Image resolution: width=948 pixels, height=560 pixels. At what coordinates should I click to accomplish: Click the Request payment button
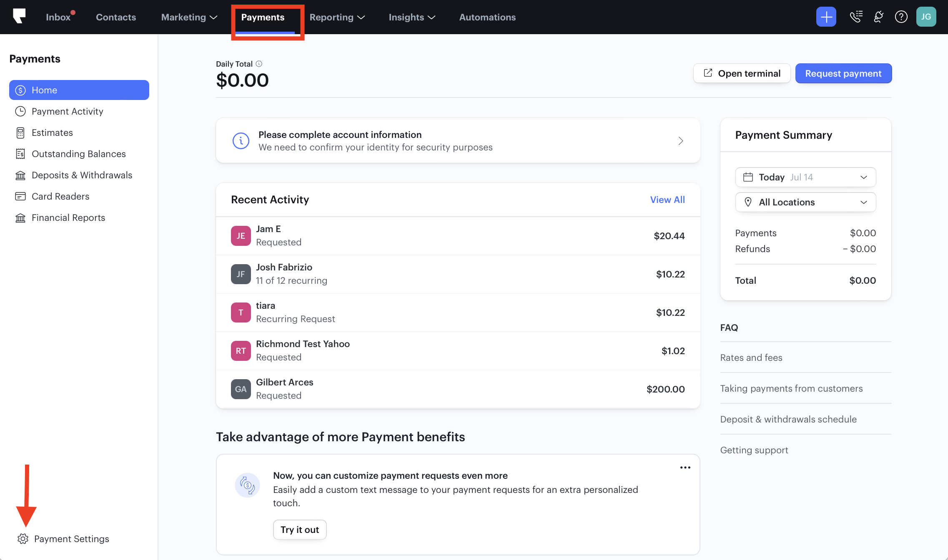pos(843,73)
